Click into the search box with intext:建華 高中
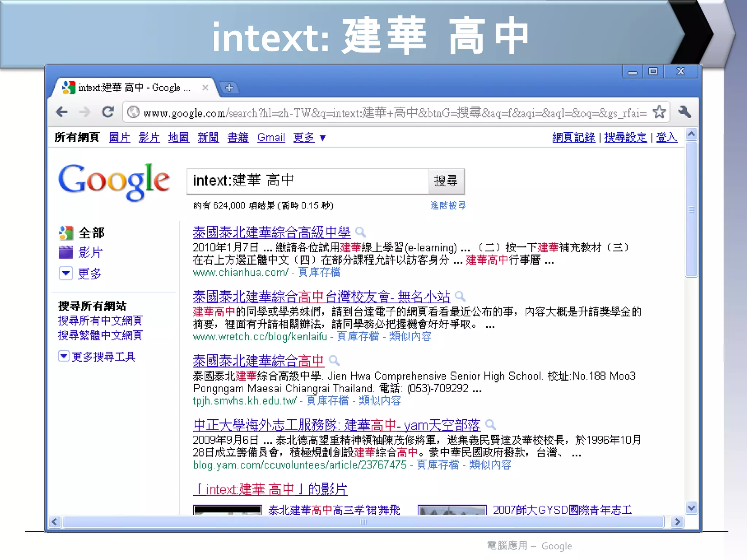Viewport: 747px width, 560px height. coord(308,181)
